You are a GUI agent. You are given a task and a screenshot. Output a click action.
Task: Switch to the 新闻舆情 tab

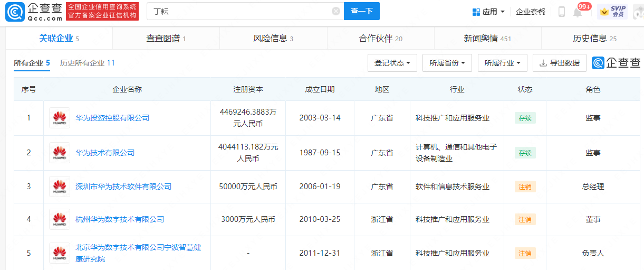click(x=487, y=39)
